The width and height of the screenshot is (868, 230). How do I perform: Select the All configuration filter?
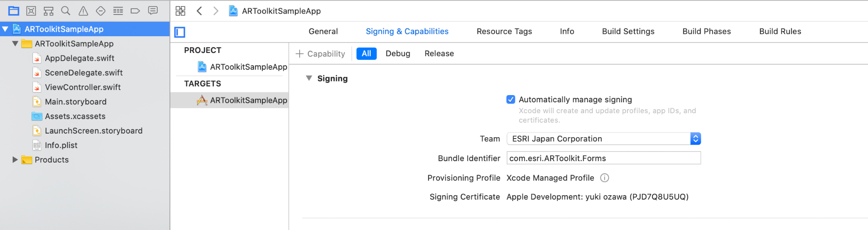tap(367, 53)
